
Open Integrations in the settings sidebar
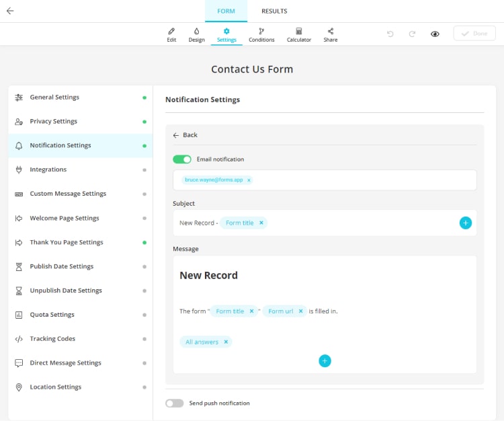48,169
